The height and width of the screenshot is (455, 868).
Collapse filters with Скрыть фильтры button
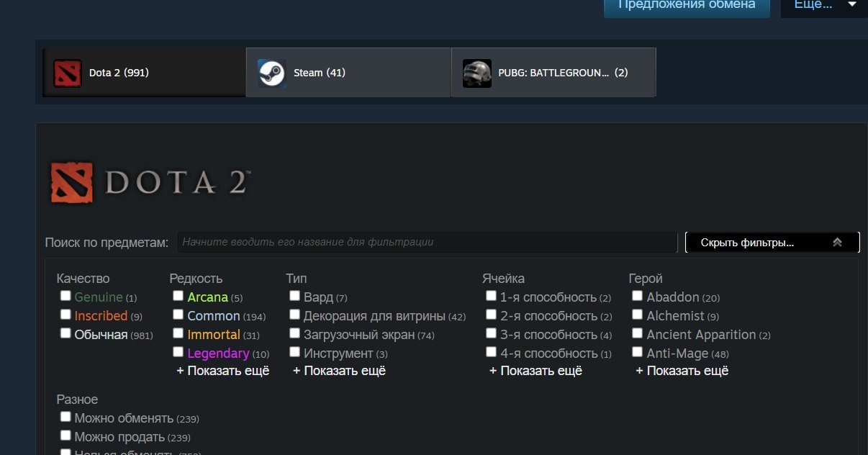click(x=772, y=243)
